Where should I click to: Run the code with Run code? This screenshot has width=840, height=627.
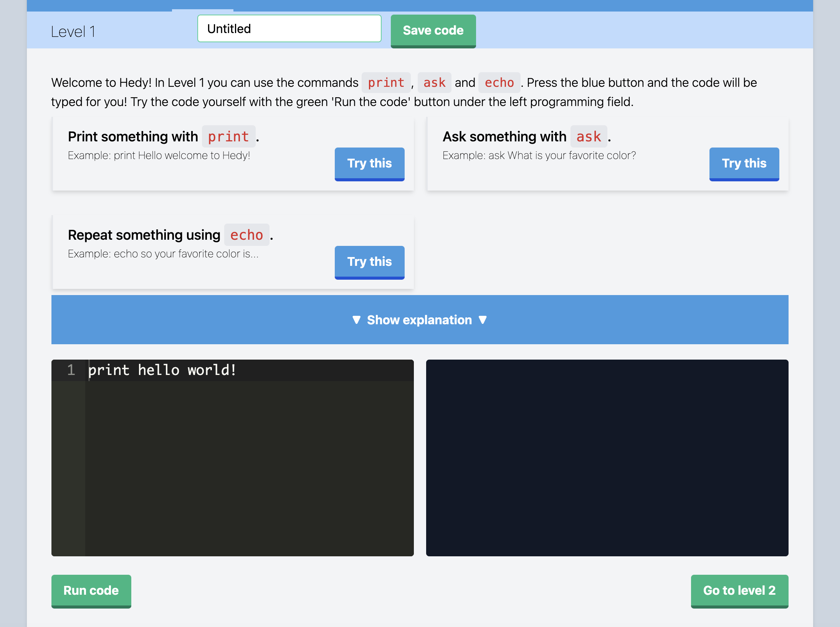click(91, 591)
